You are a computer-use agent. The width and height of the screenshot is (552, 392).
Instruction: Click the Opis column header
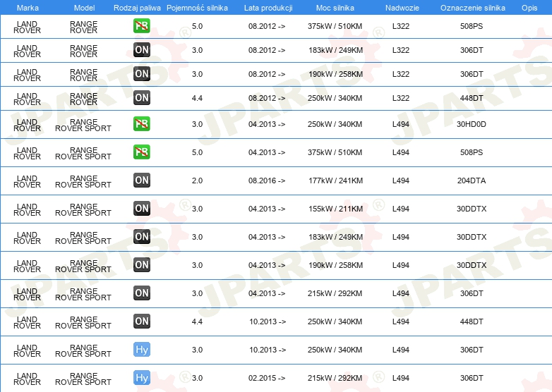[x=529, y=8]
